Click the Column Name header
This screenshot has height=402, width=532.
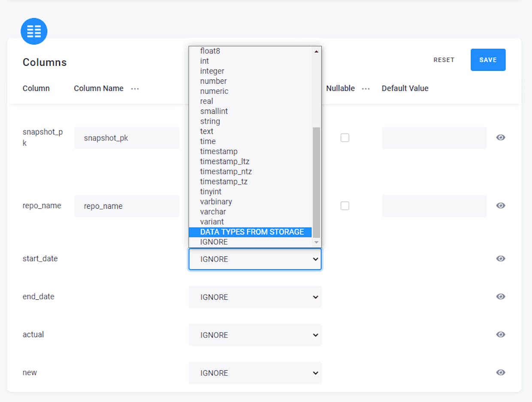point(99,88)
